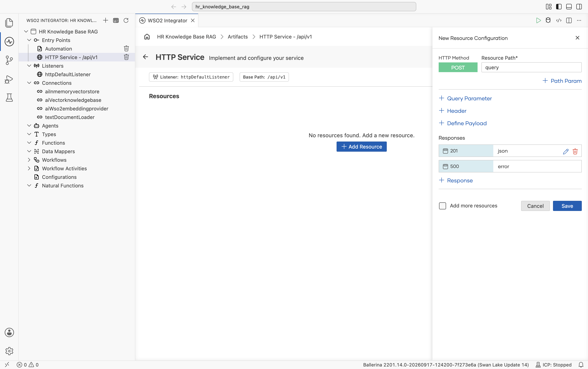Toggle secondary sidebar layout button
The image size is (588, 369).
click(579, 7)
